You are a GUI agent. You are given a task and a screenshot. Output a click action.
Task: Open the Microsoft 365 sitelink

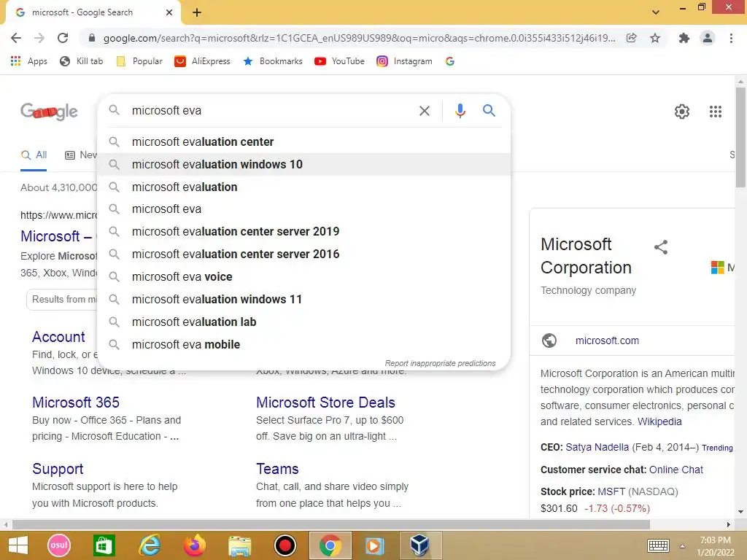tap(76, 402)
